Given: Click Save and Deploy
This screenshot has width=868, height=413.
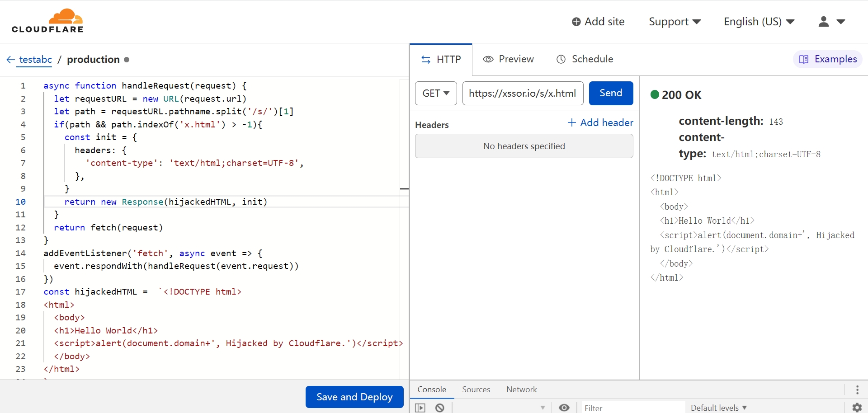Looking at the screenshot, I should (354, 397).
